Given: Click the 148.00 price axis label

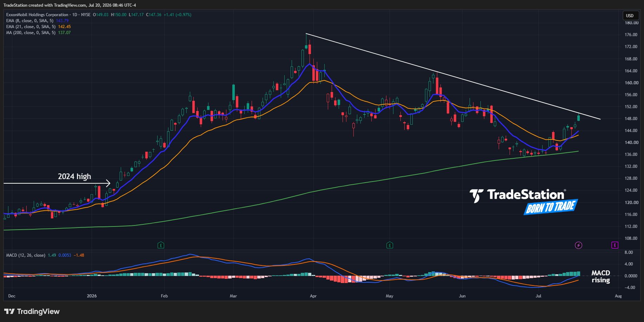Looking at the screenshot, I should pyautogui.click(x=632, y=119).
